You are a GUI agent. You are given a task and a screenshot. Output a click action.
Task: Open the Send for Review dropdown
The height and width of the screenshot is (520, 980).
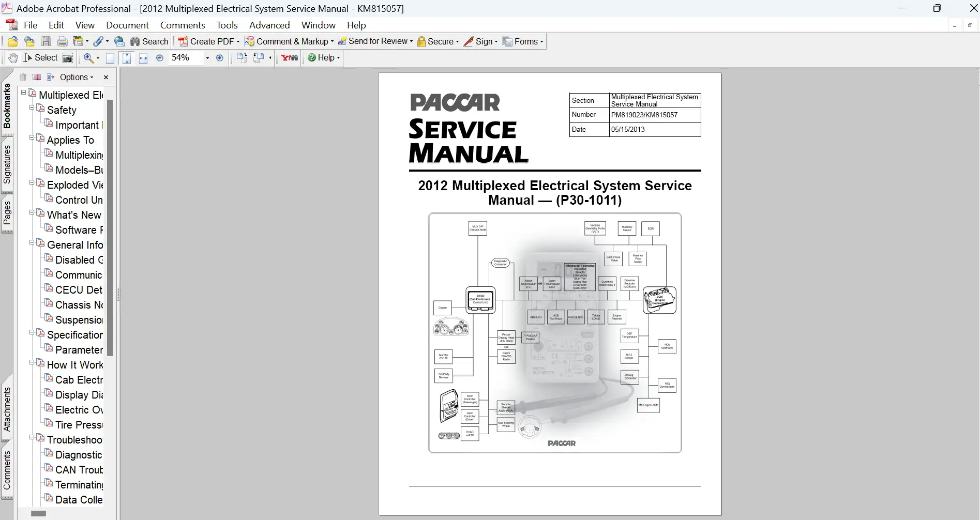point(375,41)
